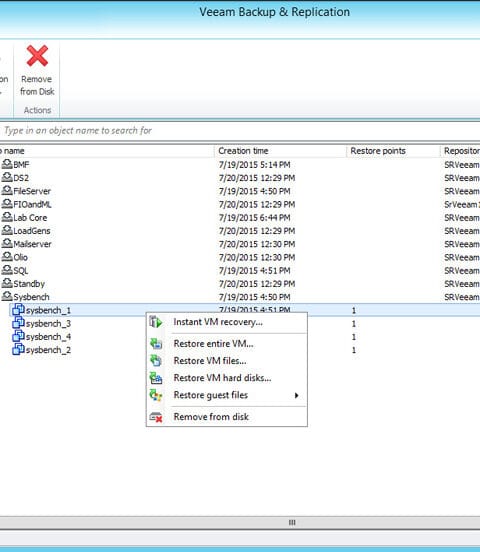Click the Restore VM hard disks icon

click(x=156, y=378)
